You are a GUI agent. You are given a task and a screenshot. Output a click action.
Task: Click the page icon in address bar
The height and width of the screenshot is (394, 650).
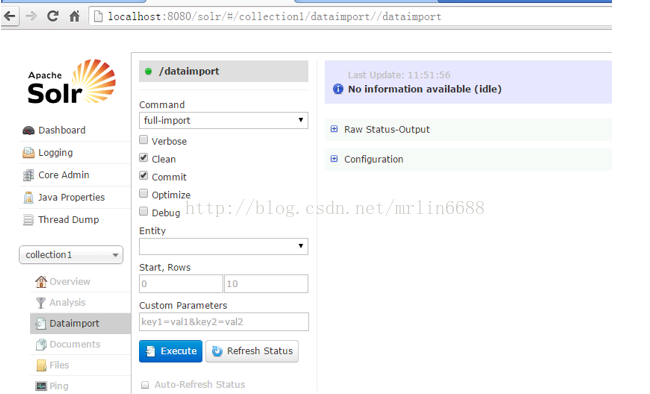click(98, 16)
